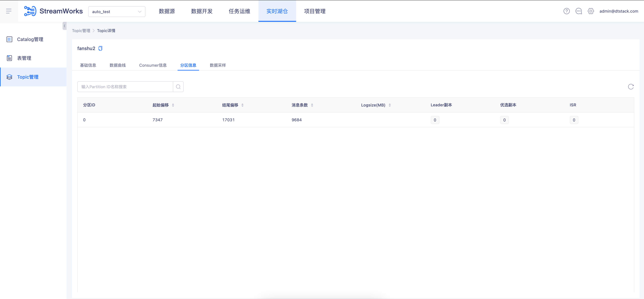644x299 pixels.
Task: Click start offset value 7347
Action: click(x=158, y=120)
